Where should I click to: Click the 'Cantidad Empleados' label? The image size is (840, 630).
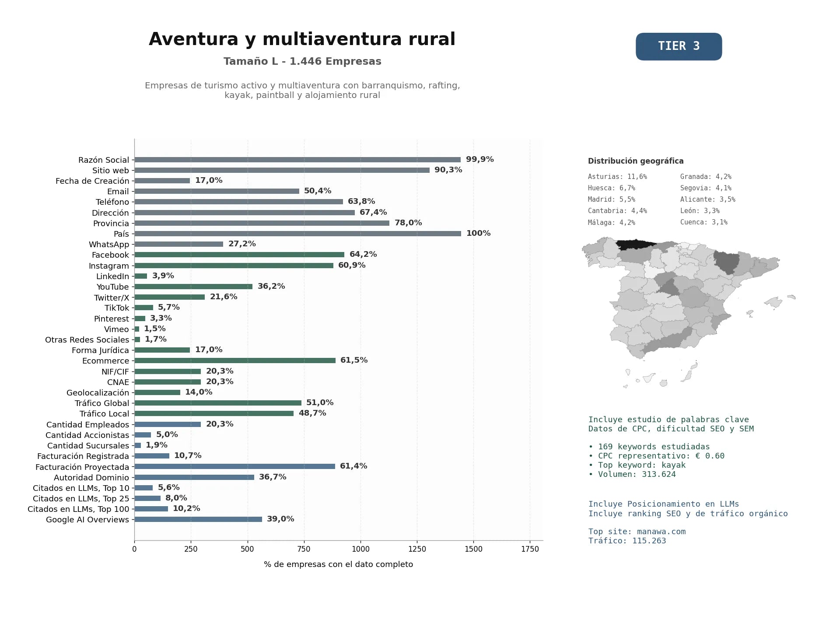click(88, 425)
